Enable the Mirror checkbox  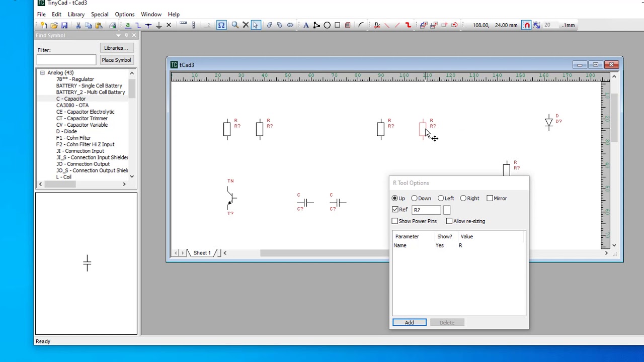pos(490,199)
